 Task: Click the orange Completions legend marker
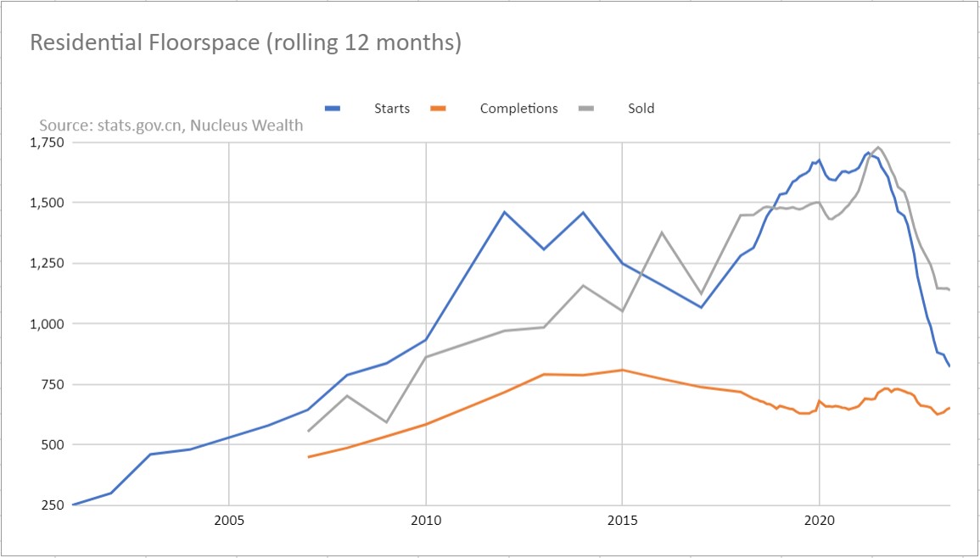(x=438, y=109)
